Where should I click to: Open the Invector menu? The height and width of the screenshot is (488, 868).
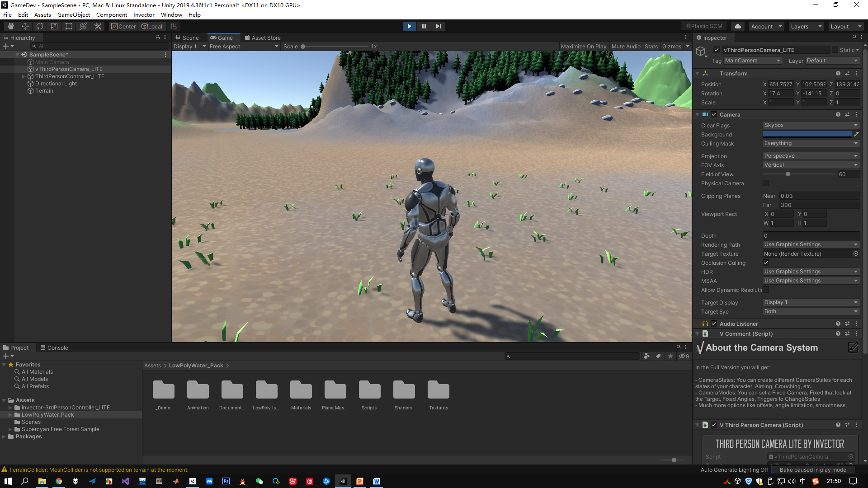tap(144, 14)
